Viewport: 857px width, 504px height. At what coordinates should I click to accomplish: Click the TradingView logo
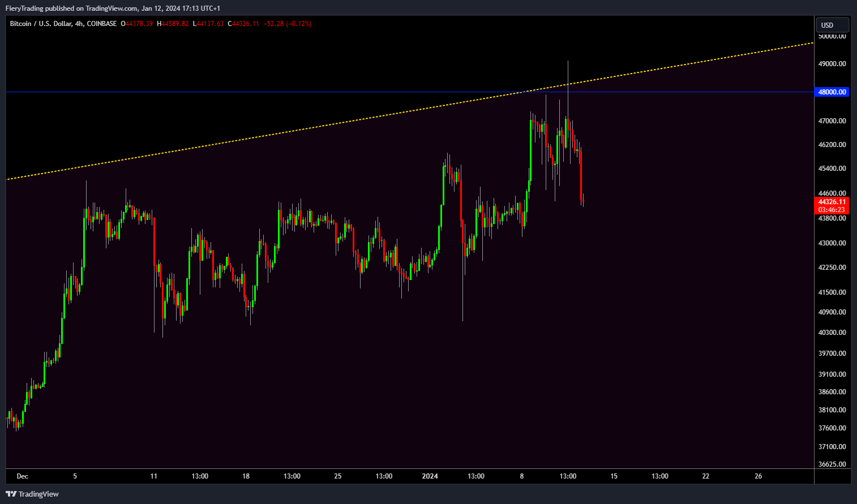pyautogui.click(x=32, y=494)
